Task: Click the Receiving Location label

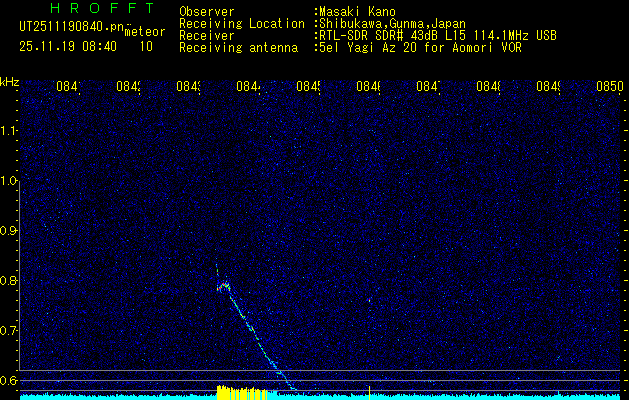Action: 242,24
